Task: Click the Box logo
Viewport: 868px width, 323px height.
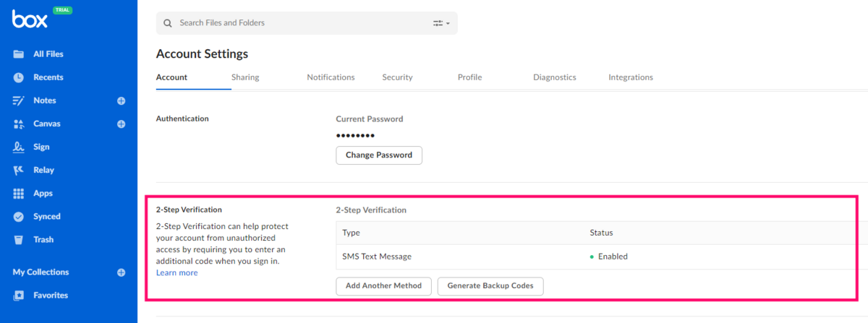Action: [x=30, y=20]
